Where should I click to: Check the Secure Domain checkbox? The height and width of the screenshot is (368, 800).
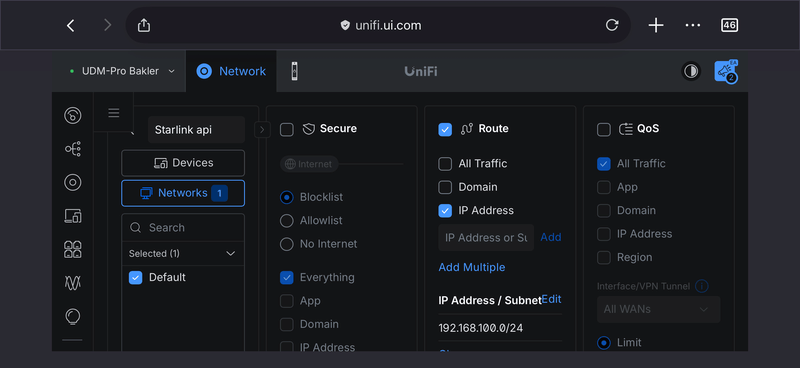(x=287, y=325)
